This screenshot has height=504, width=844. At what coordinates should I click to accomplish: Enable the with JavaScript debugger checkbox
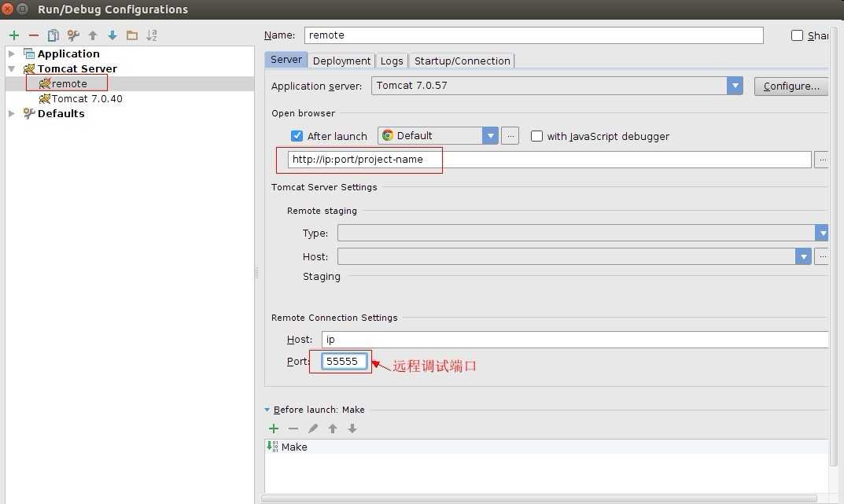click(536, 136)
